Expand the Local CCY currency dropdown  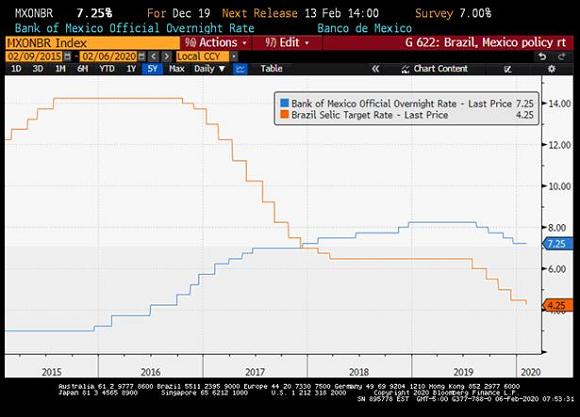click(x=234, y=57)
